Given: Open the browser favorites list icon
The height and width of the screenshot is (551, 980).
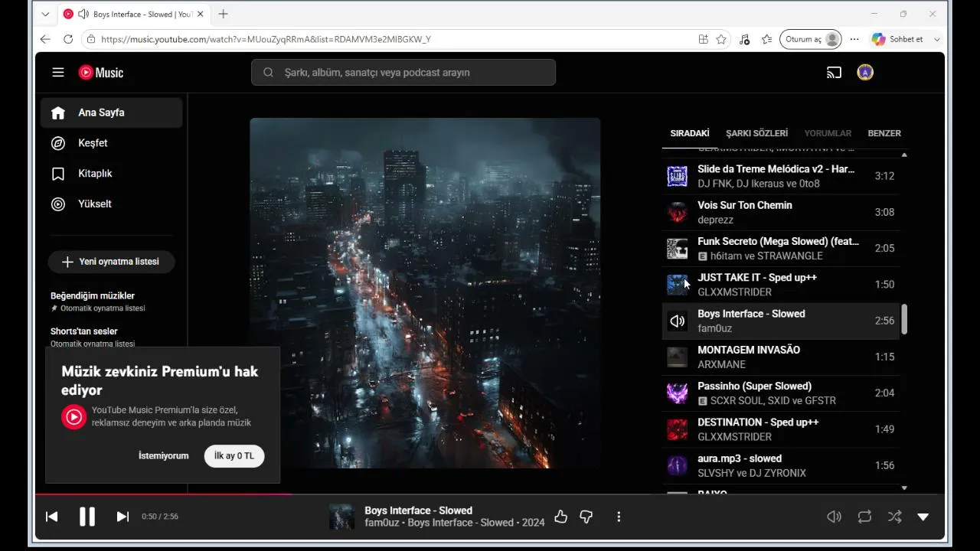Looking at the screenshot, I should 766,39.
